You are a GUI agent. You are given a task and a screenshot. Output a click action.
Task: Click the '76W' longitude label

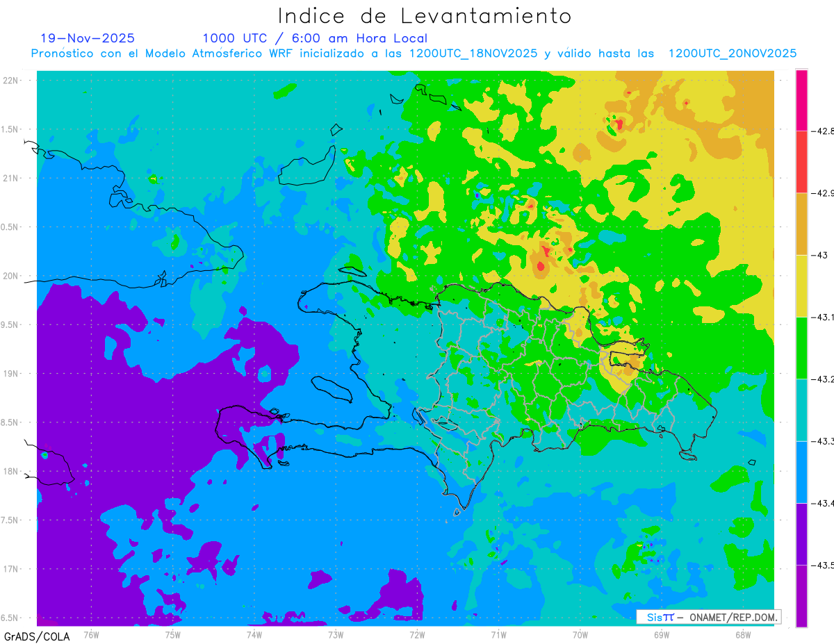pos(91,634)
